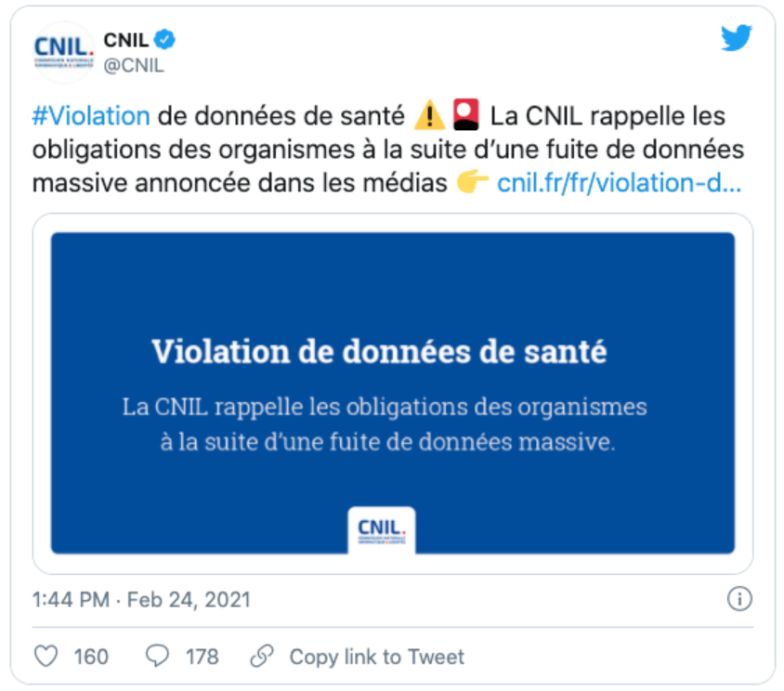Click the chain link icon
Screen dimensions: 784x691
coord(263,656)
